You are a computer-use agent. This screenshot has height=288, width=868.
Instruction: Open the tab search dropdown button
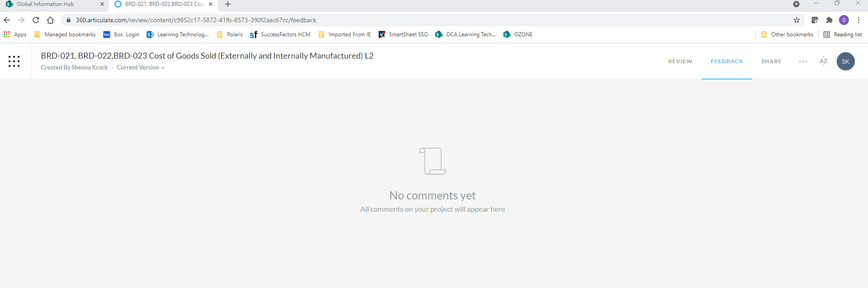coord(796,4)
